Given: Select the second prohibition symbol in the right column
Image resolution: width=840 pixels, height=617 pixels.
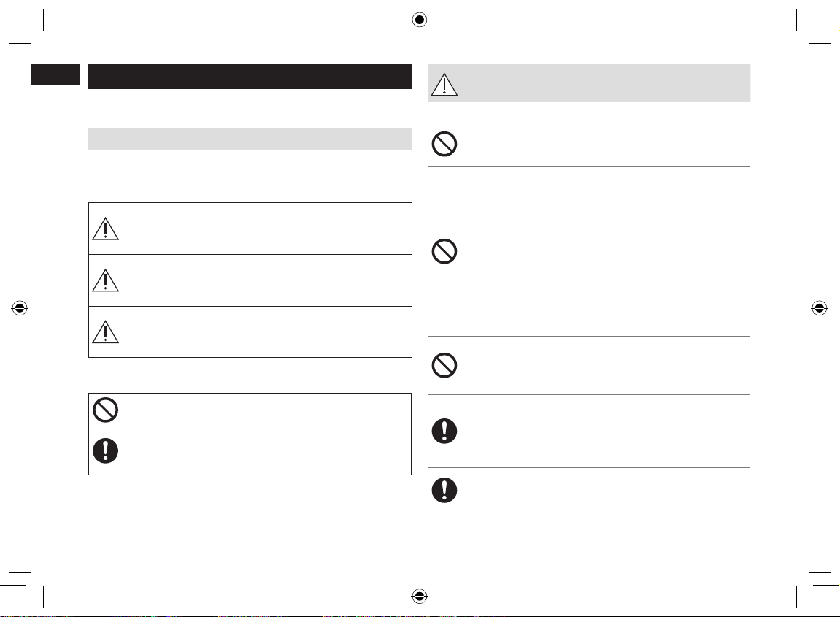Looking at the screenshot, I should click(x=444, y=251).
